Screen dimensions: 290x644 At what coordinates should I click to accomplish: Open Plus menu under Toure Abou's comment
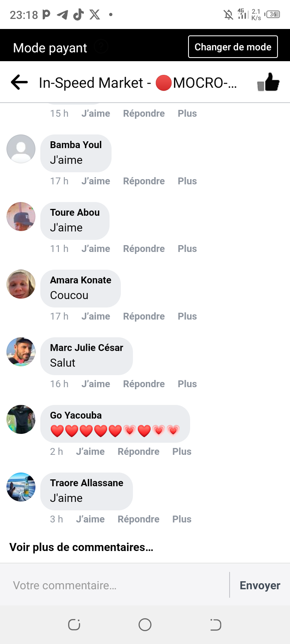click(187, 249)
